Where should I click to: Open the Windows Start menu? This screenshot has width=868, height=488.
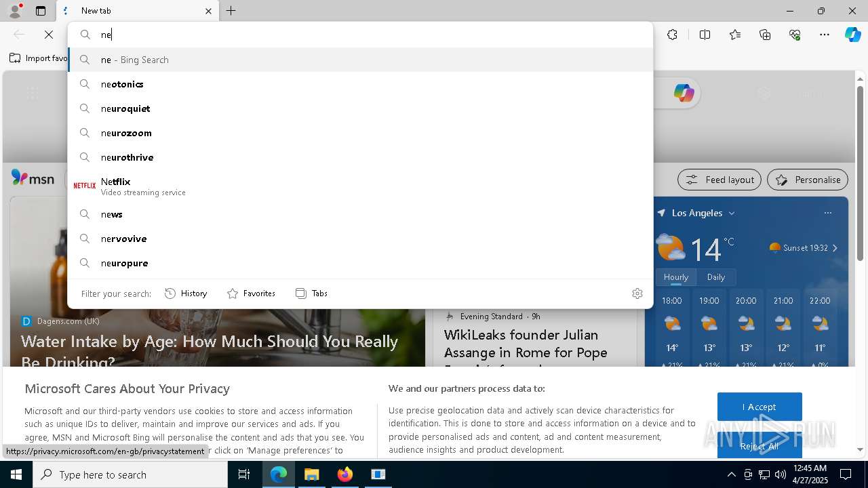pyautogui.click(x=16, y=474)
